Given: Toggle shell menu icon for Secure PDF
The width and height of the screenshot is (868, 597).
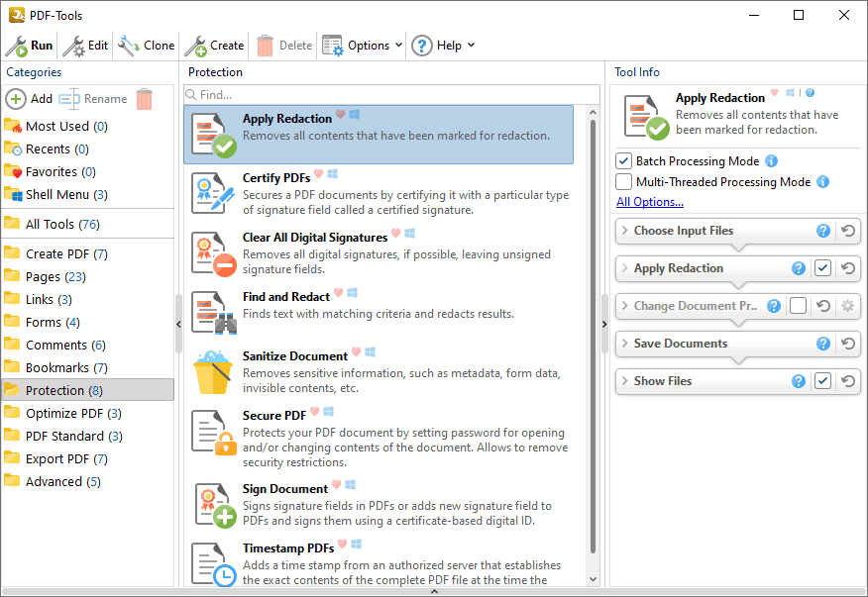Looking at the screenshot, I should click(x=328, y=411).
